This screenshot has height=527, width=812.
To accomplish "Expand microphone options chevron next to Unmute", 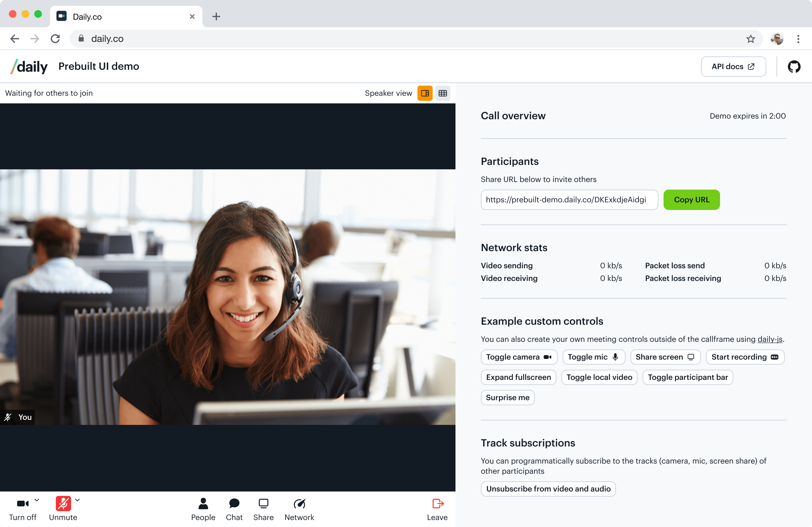I will pos(77,500).
